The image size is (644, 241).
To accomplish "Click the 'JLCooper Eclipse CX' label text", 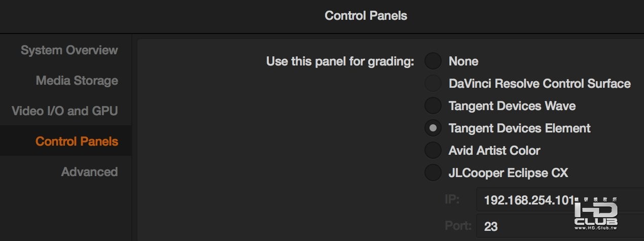I will tap(508, 173).
